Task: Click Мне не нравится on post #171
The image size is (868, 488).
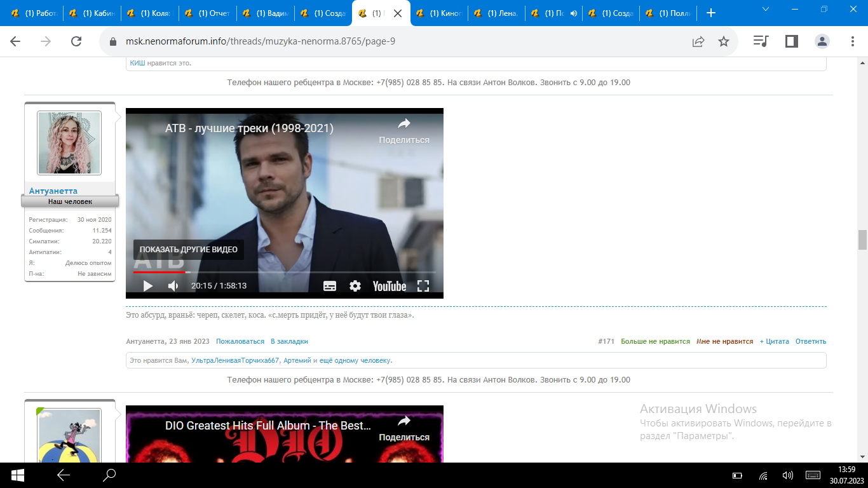Action: tap(724, 341)
